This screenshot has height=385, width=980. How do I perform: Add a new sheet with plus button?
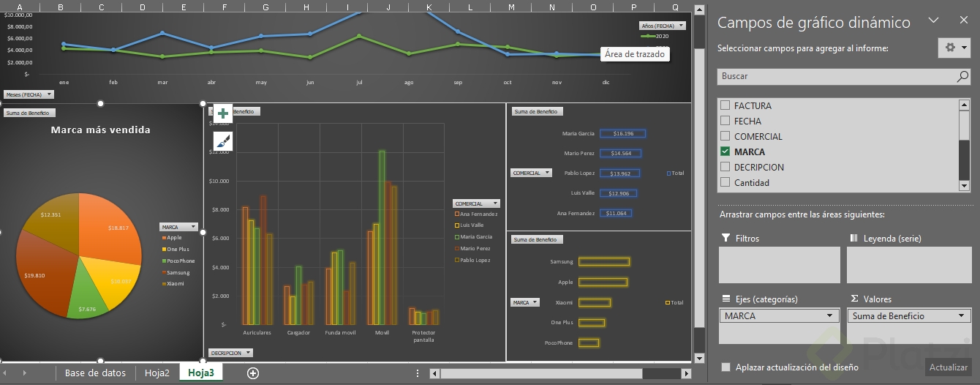click(x=253, y=373)
